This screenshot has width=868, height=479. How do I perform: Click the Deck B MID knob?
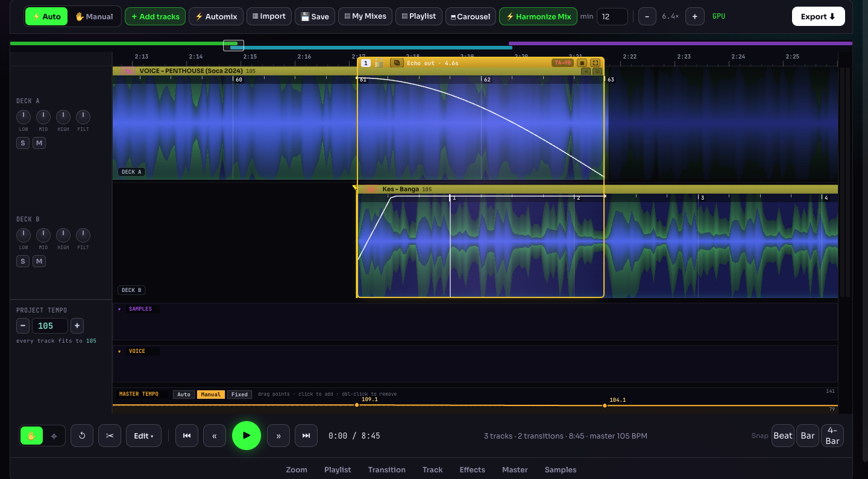point(43,235)
